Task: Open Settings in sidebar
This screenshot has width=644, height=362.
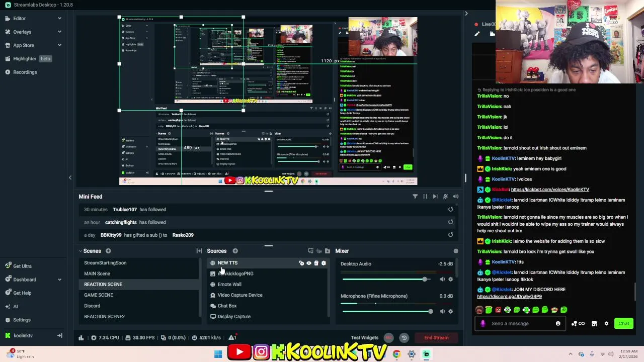Action: coord(18,320)
